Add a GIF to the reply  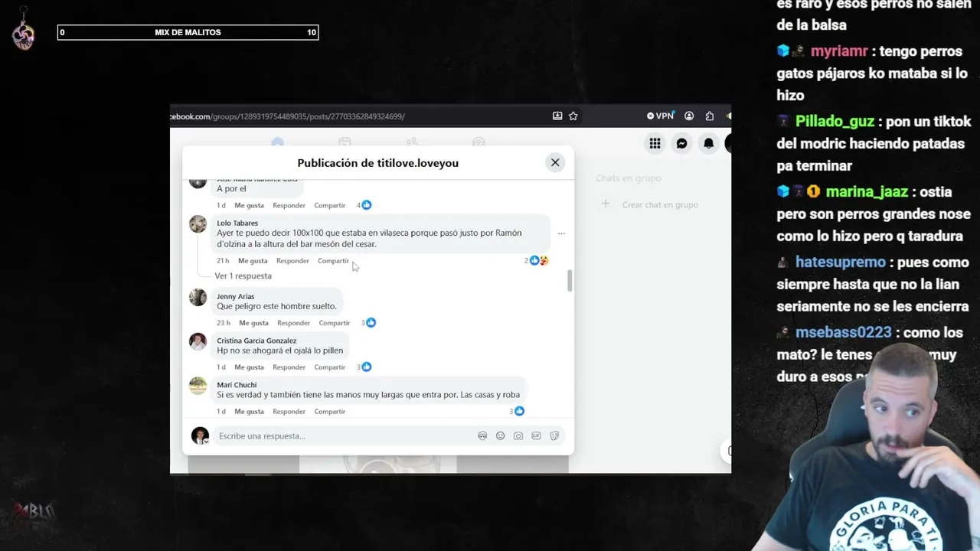coord(536,435)
